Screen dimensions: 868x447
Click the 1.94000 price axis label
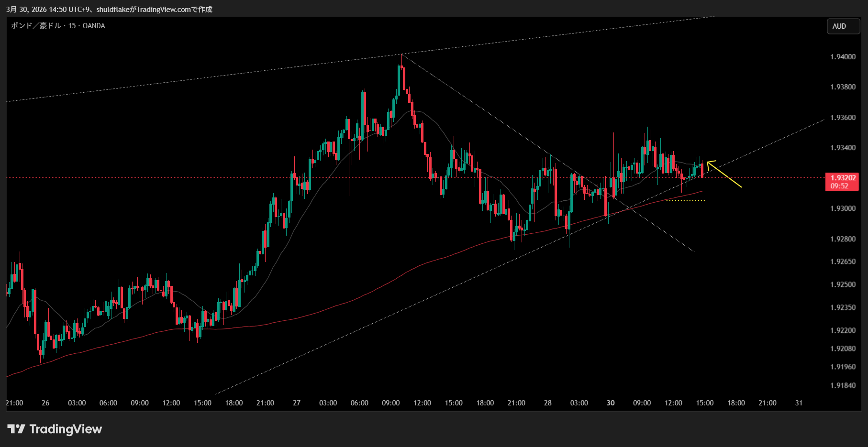843,57
